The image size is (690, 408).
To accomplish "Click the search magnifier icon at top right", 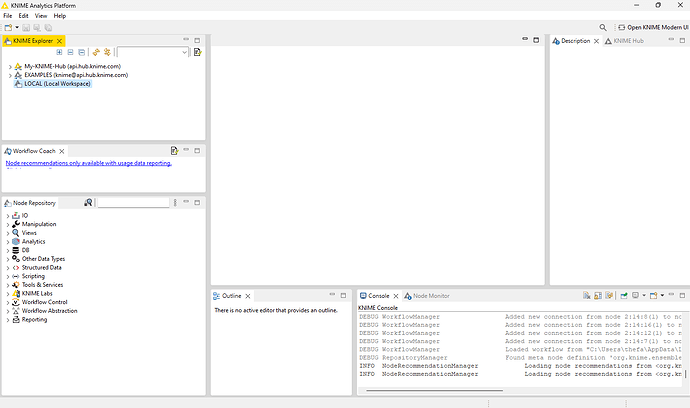I will point(603,28).
